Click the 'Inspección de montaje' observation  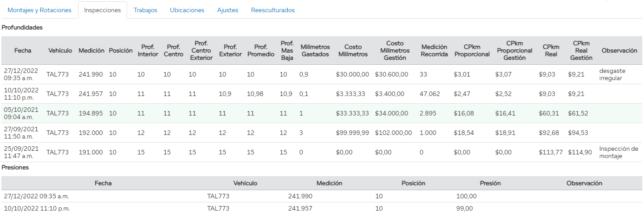(618, 152)
